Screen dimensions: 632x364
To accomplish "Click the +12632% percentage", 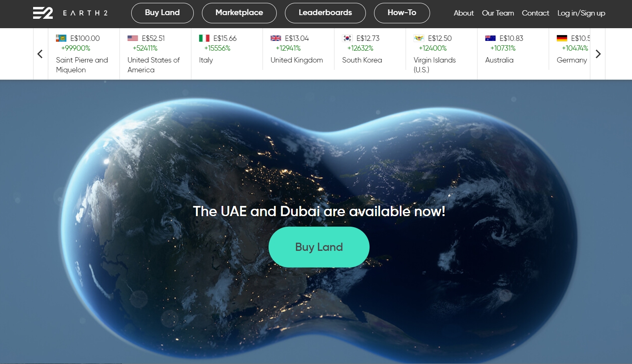I will pos(361,48).
